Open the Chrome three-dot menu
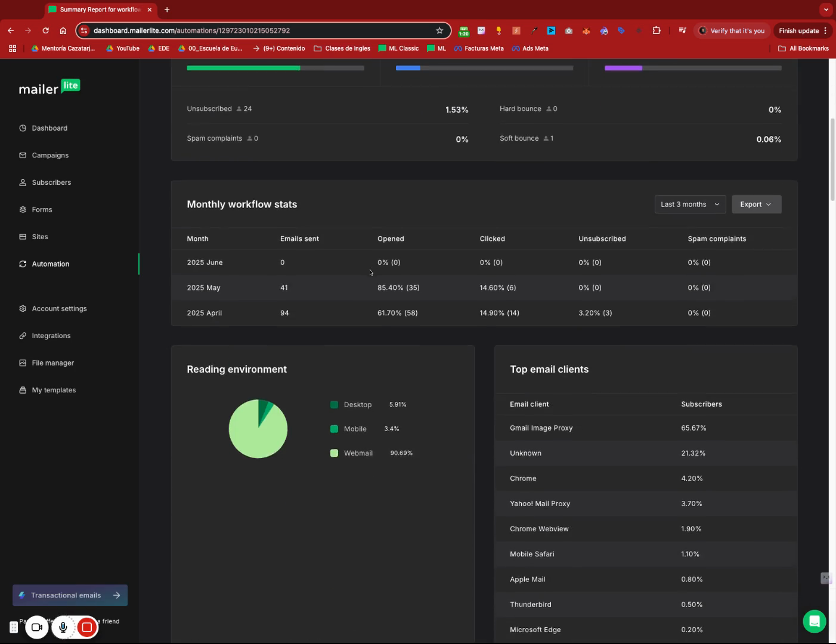The height and width of the screenshot is (644, 836). tap(825, 30)
